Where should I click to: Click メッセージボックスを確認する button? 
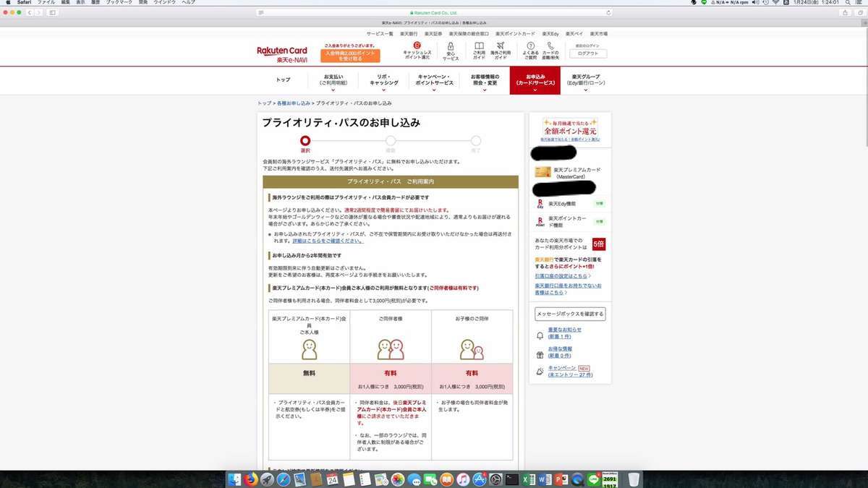tap(570, 314)
